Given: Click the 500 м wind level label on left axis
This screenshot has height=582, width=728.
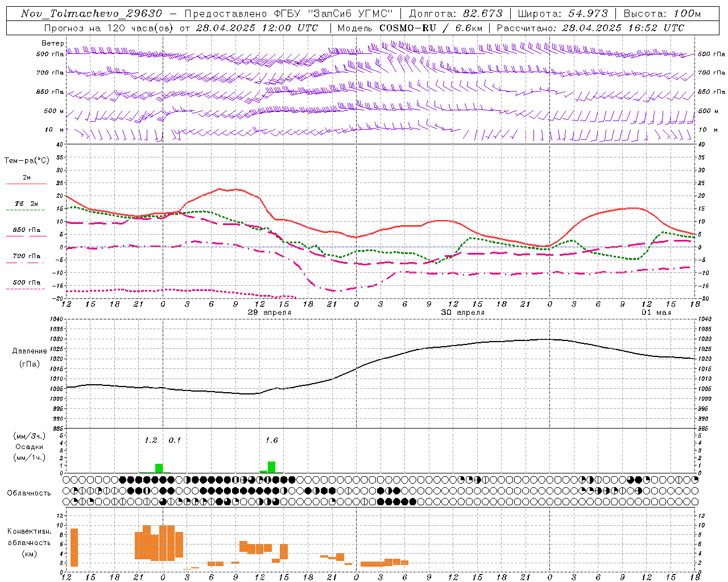Looking at the screenshot, I should [x=54, y=111].
